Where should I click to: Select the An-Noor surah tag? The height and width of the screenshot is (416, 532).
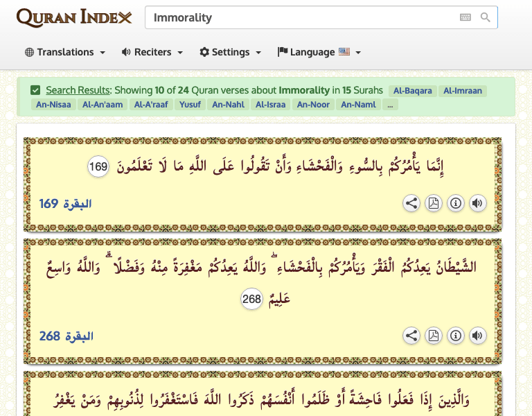[x=313, y=105]
